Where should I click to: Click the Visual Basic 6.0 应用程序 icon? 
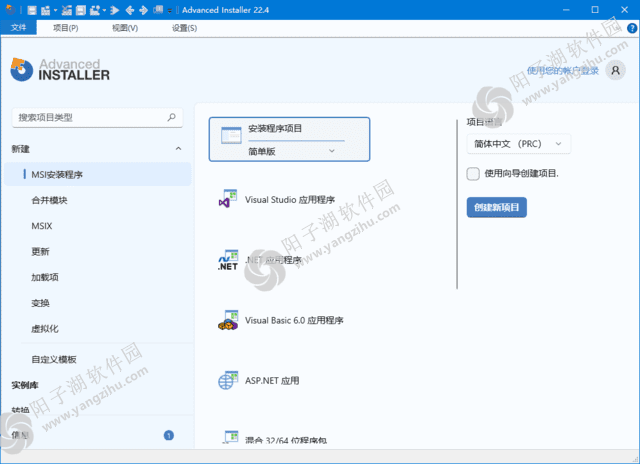(x=228, y=320)
